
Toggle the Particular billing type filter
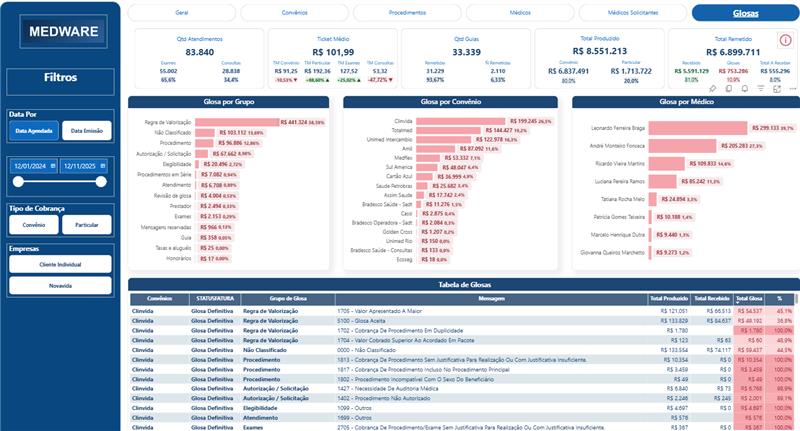tap(87, 225)
